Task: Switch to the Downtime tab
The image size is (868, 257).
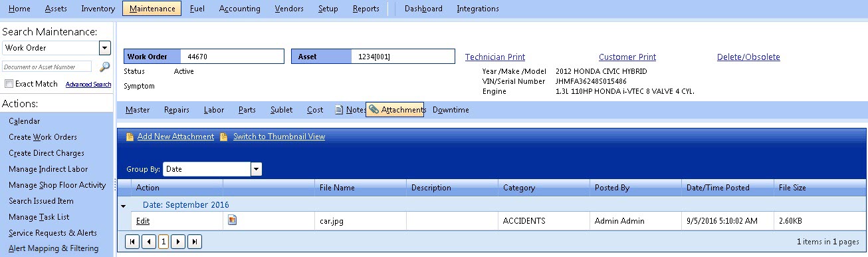Action: [x=451, y=110]
